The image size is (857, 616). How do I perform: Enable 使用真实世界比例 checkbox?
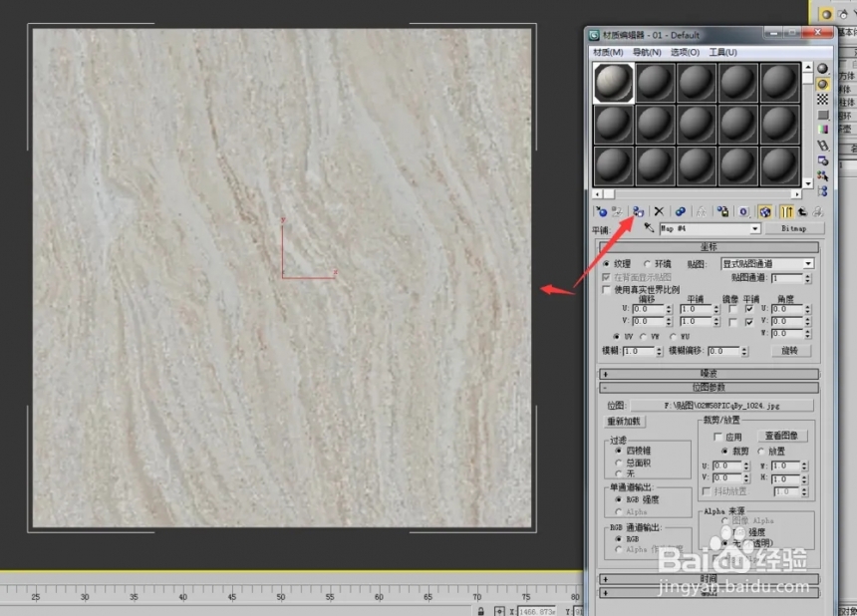606,289
